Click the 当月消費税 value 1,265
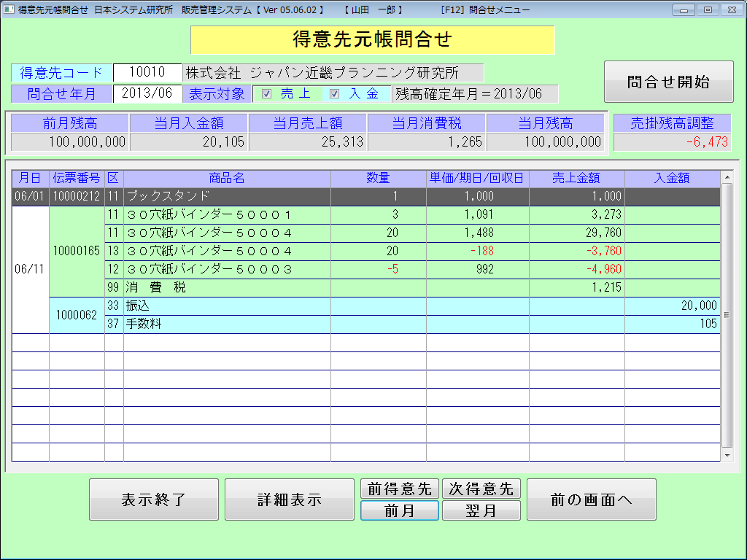 point(426,142)
